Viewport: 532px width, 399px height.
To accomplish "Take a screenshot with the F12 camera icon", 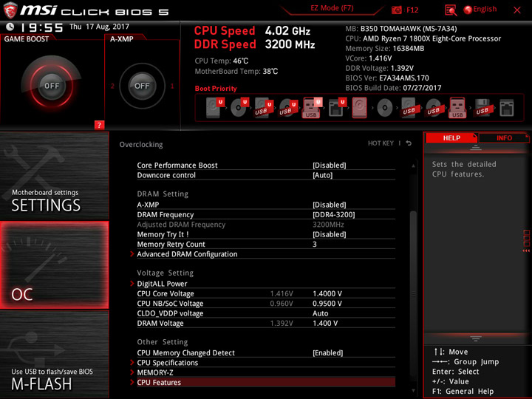I will pos(396,10).
